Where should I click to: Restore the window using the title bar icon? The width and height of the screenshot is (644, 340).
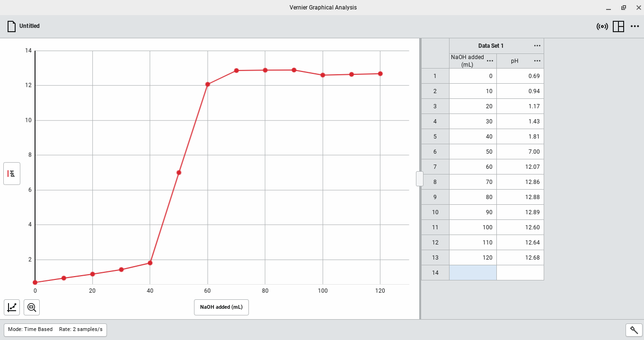pos(624,8)
